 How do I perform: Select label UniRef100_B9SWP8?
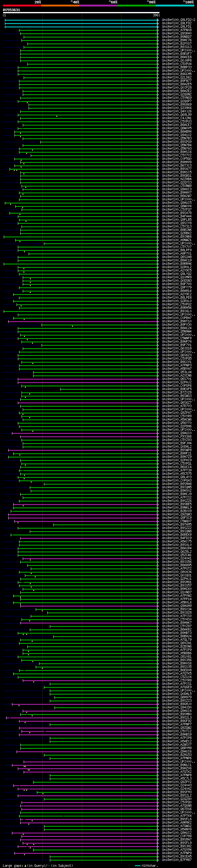coord(177,450)
